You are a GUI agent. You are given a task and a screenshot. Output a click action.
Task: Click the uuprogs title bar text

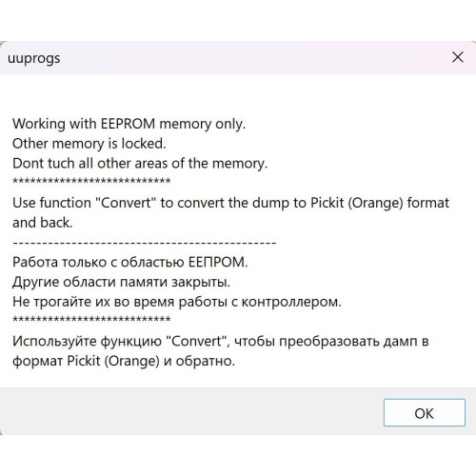[x=34, y=59]
